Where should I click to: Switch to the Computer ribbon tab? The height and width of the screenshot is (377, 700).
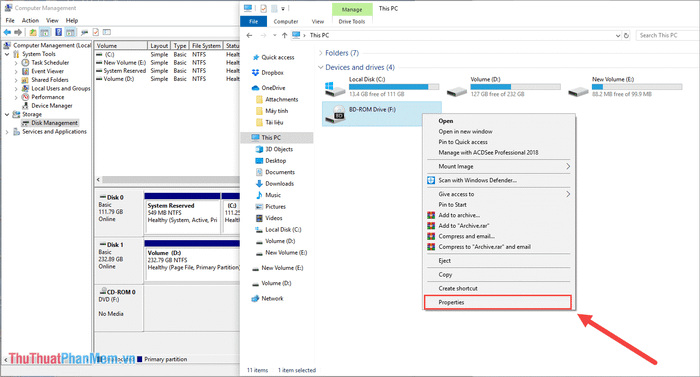286,21
